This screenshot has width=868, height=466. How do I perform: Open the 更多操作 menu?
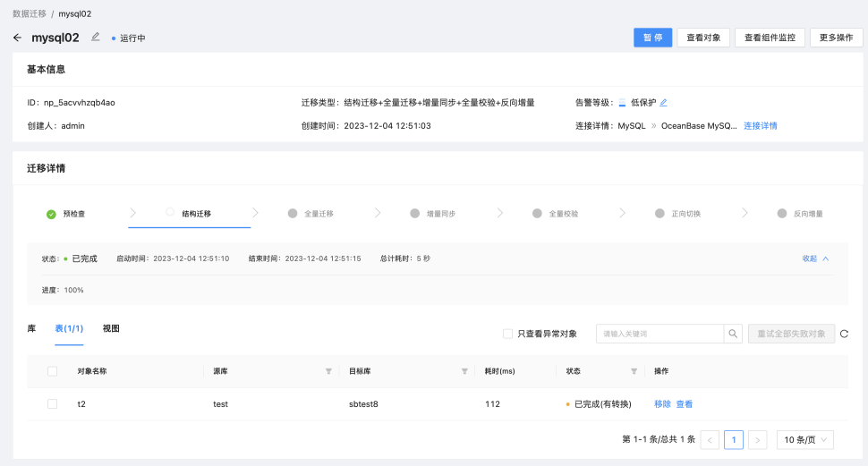tap(836, 38)
